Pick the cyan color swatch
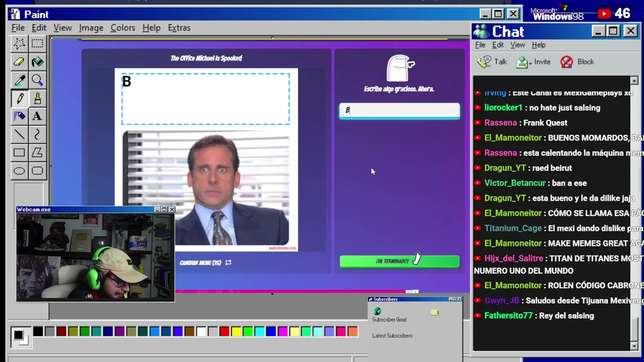Screen dimensions: 644x362 [259, 331]
